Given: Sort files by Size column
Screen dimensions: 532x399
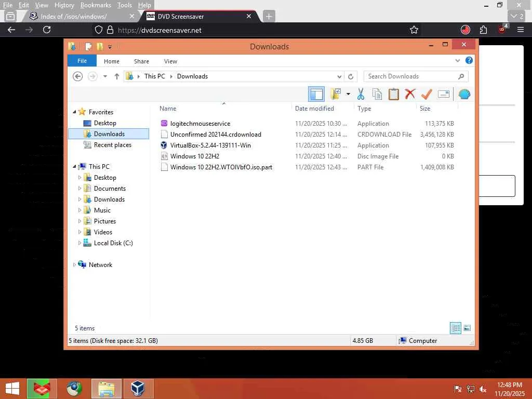Looking at the screenshot, I should pos(425,109).
